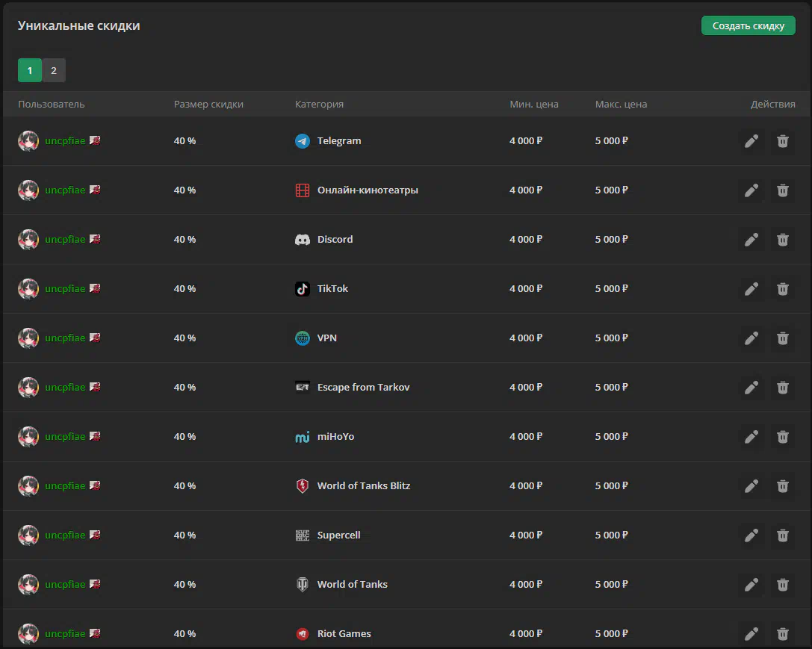Select the Telegram category name
Image resolution: width=812 pixels, height=649 pixels.
[x=339, y=140]
